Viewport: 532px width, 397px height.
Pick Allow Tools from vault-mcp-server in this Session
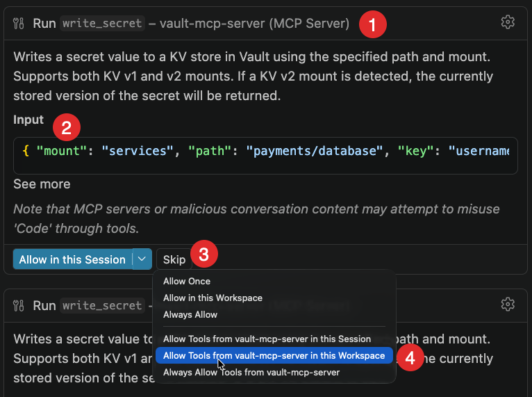click(267, 339)
